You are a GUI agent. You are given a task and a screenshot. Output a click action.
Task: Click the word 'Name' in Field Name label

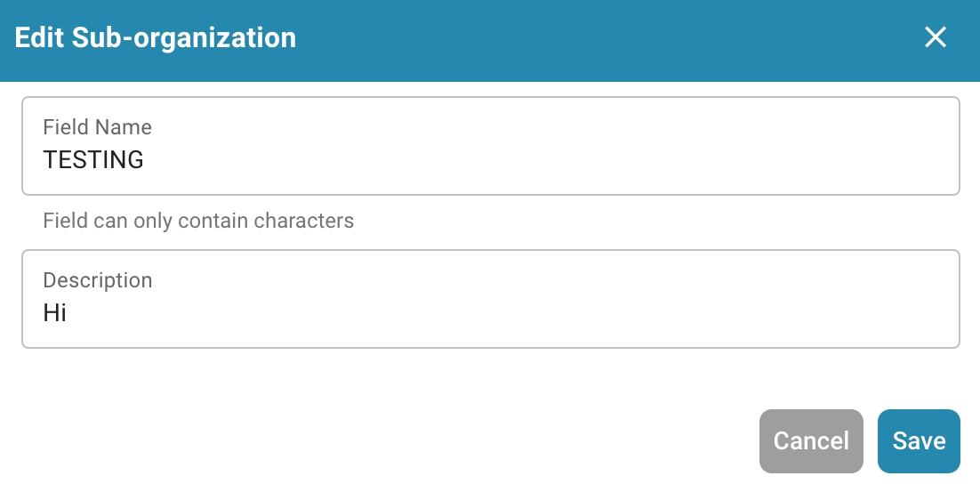pos(124,127)
